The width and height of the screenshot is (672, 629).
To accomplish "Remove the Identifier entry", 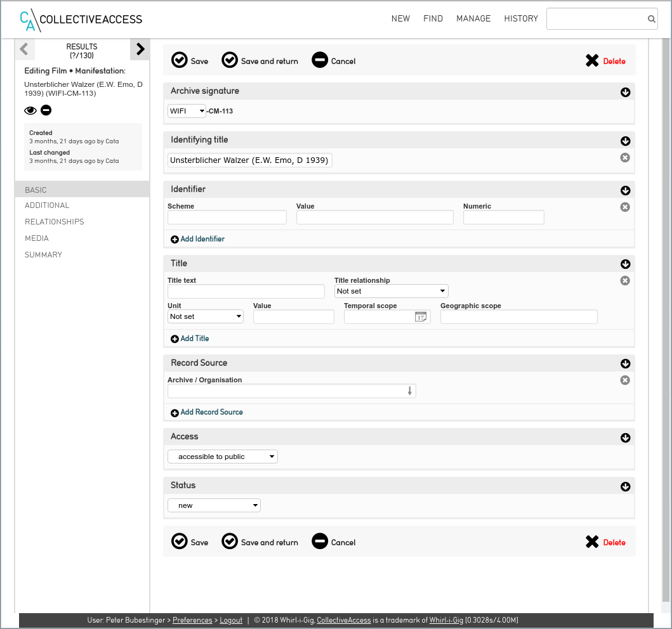I will coord(625,207).
